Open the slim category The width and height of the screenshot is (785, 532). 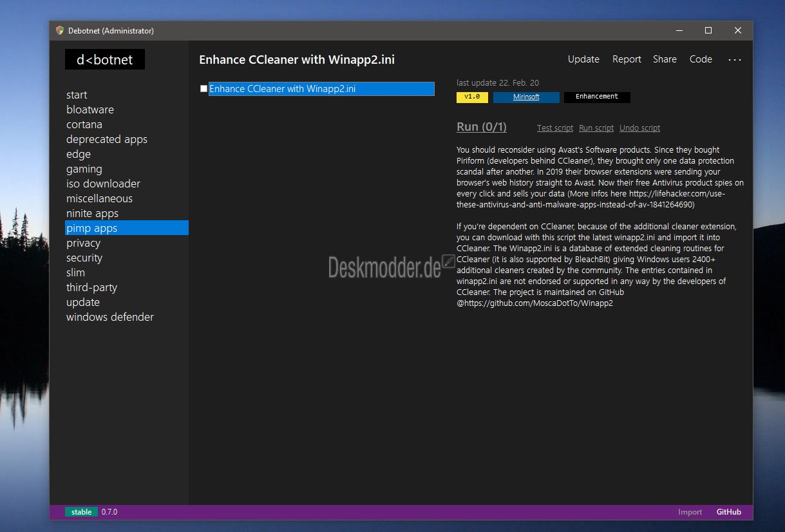75,272
